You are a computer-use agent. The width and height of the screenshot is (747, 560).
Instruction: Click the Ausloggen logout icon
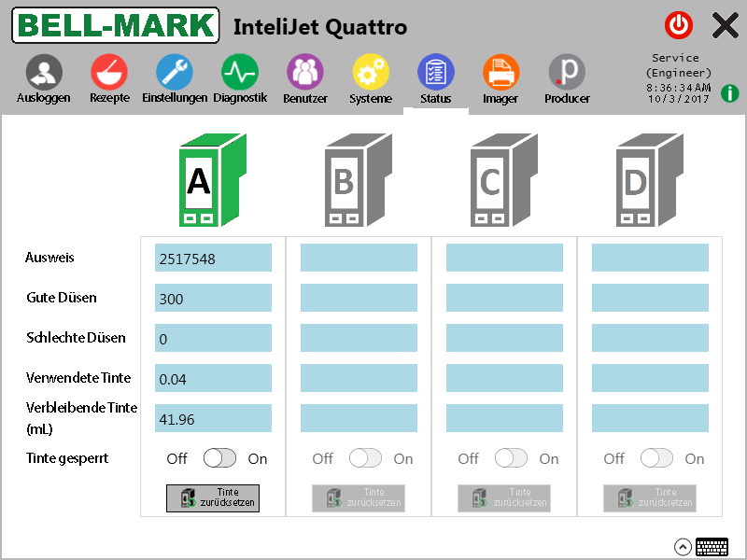[x=44, y=72]
